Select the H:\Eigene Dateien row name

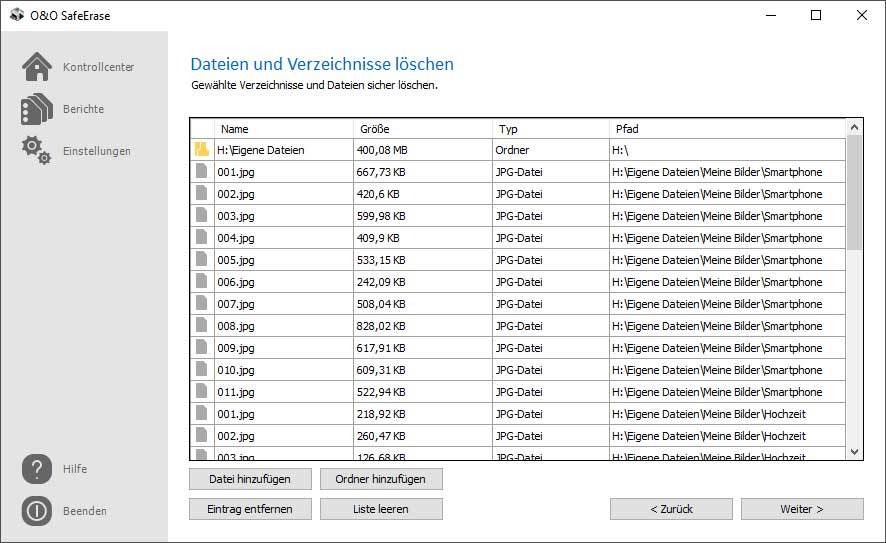[x=260, y=150]
